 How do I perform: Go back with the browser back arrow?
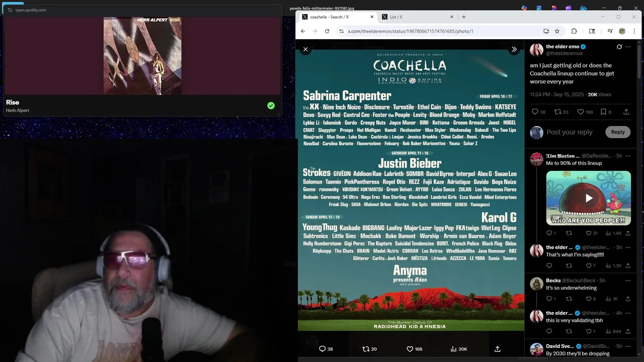(x=303, y=31)
